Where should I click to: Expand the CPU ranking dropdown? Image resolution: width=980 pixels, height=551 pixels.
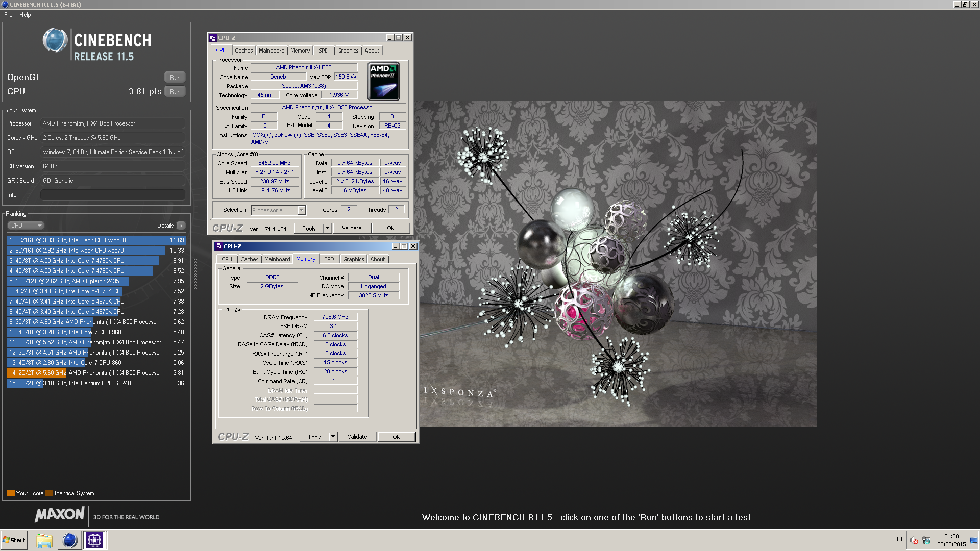pos(26,226)
